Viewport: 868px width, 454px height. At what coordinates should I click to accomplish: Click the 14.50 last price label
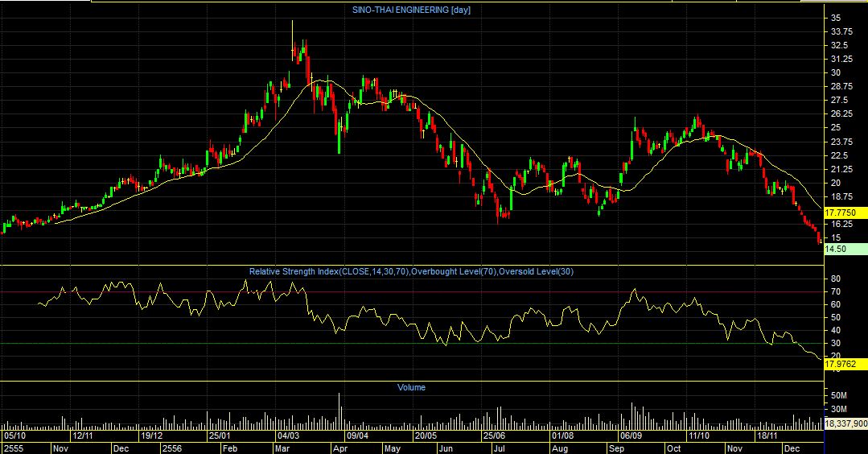click(x=845, y=250)
